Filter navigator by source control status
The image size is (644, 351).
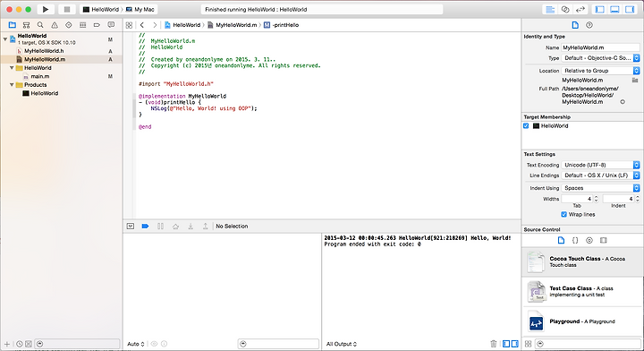[29, 344]
